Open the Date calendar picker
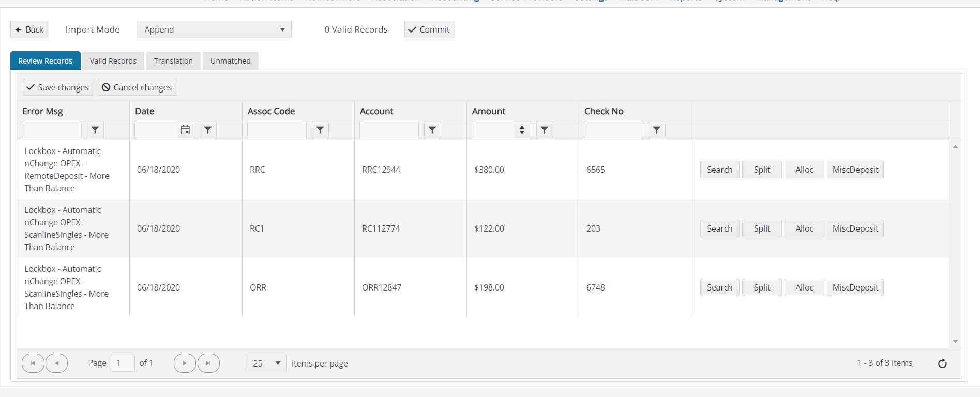The height and width of the screenshot is (397, 980). click(185, 130)
